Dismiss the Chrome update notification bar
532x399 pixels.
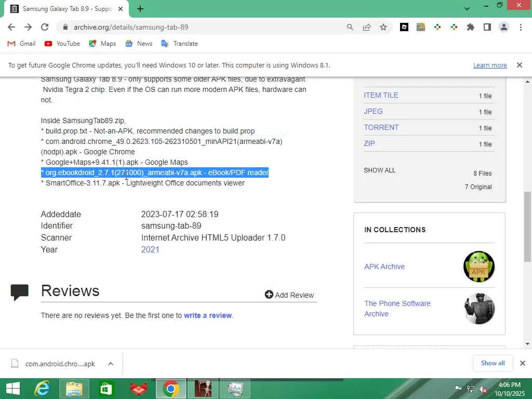(x=520, y=65)
